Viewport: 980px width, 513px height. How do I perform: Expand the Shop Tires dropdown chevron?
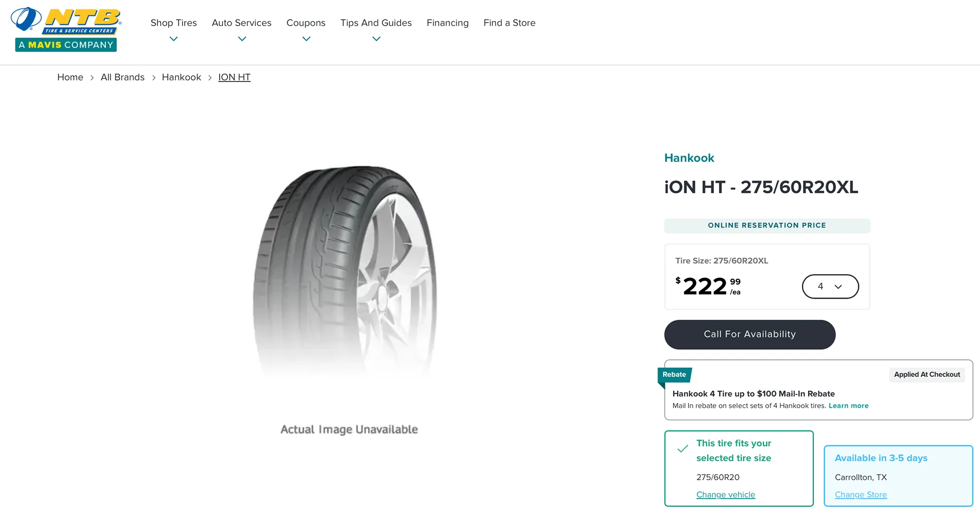coord(173,38)
